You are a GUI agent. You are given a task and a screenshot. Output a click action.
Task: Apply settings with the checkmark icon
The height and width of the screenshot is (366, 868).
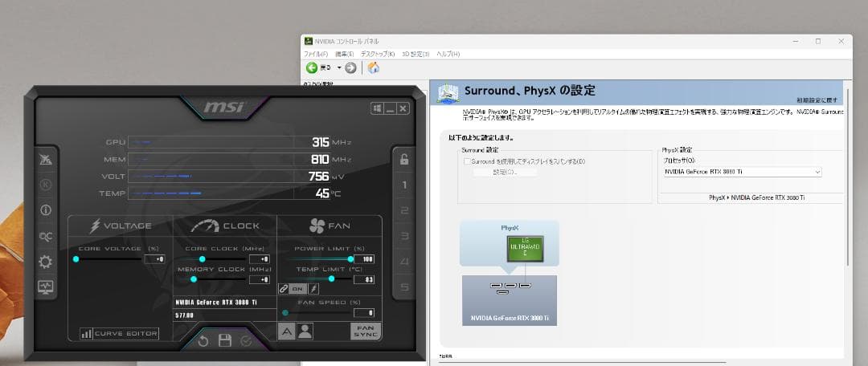(246, 340)
